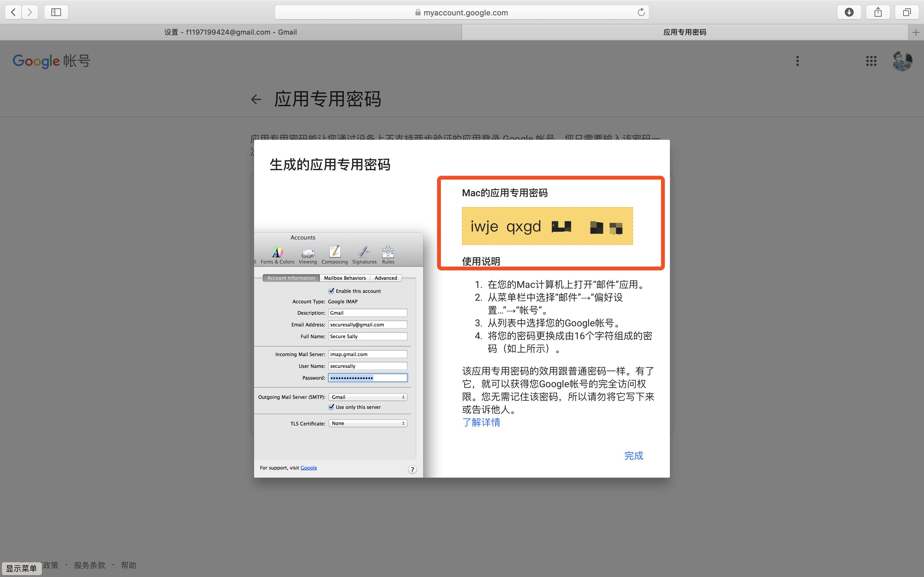Open the three-dot overflow menu

click(797, 61)
